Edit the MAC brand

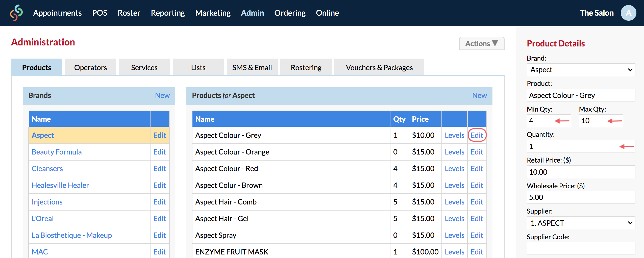pyautogui.click(x=160, y=252)
